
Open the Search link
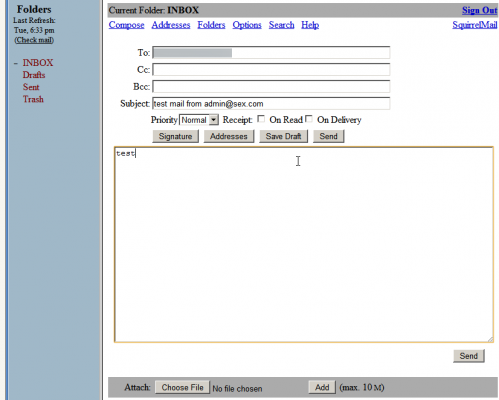(281, 25)
